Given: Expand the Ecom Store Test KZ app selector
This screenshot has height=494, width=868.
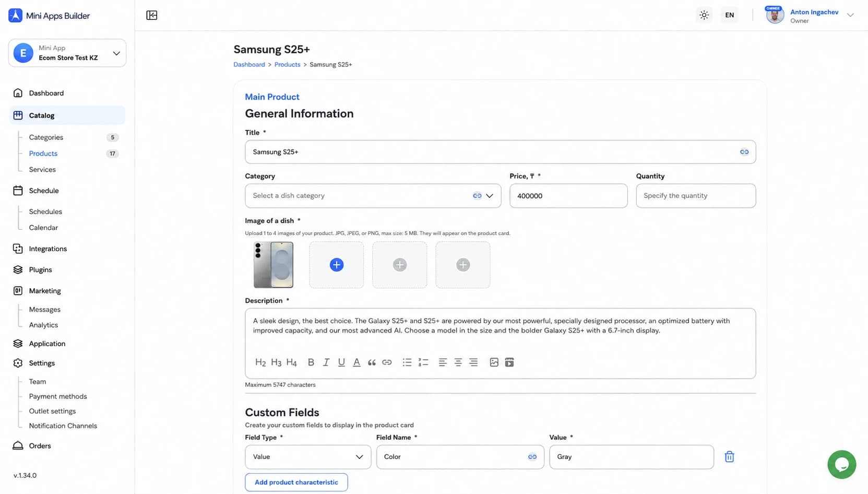Looking at the screenshot, I should click(x=67, y=53).
